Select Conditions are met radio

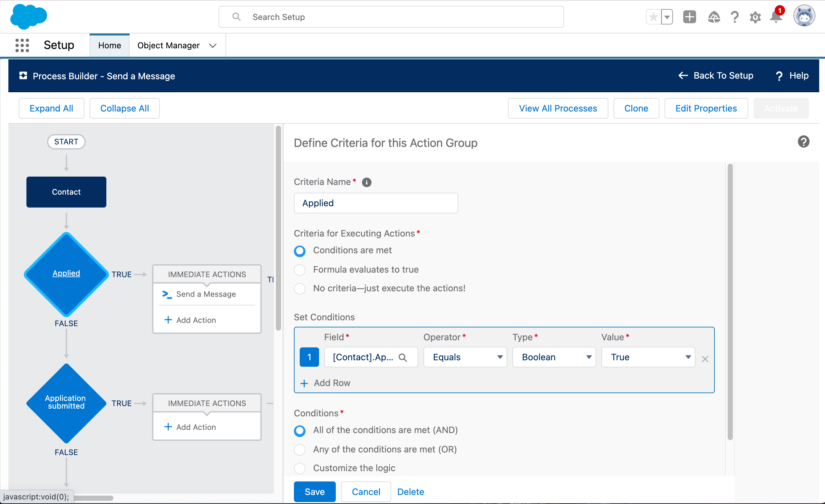click(x=300, y=251)
